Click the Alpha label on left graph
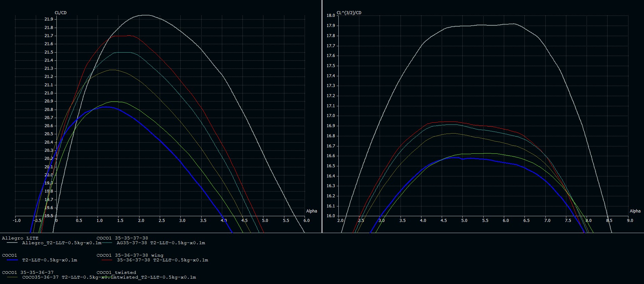This screenshot has width=644, height=284. pyautogui.click(x=311, y=211)
